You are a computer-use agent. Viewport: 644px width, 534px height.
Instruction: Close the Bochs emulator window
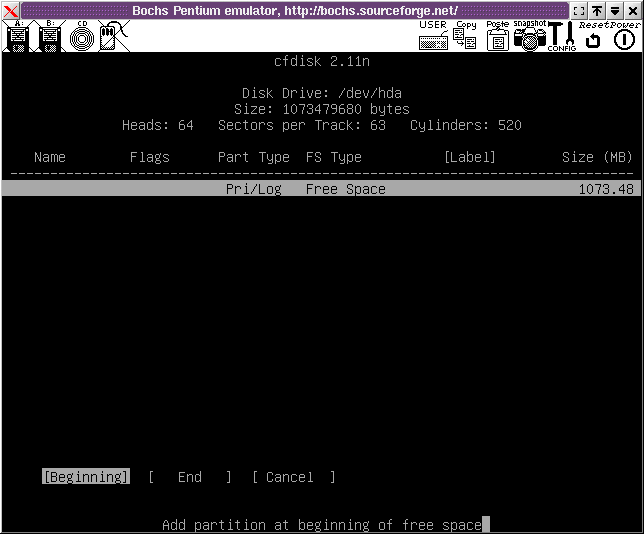[x=10, y=10]
